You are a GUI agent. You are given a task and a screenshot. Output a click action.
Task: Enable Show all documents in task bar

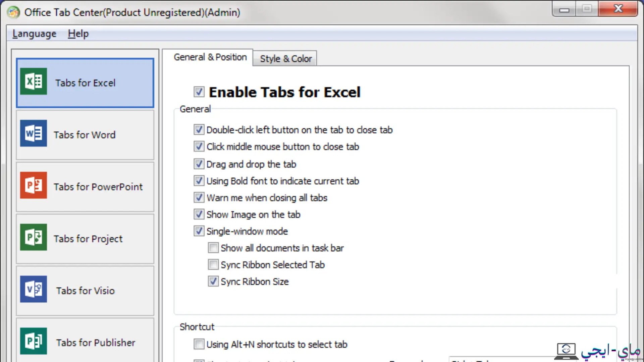[213, 248]
